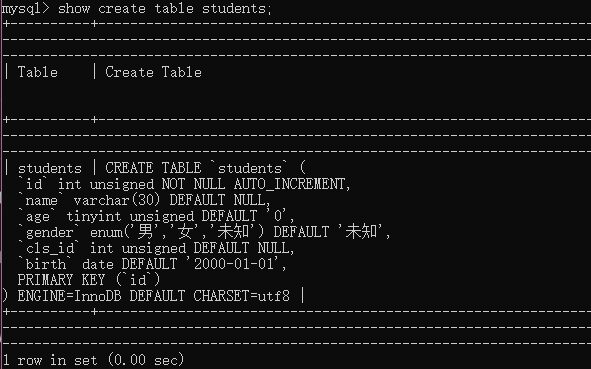The image size is (591, 369).
Task: Click the ENGINE=InnoDB text
Action: [x=69, y=296]
